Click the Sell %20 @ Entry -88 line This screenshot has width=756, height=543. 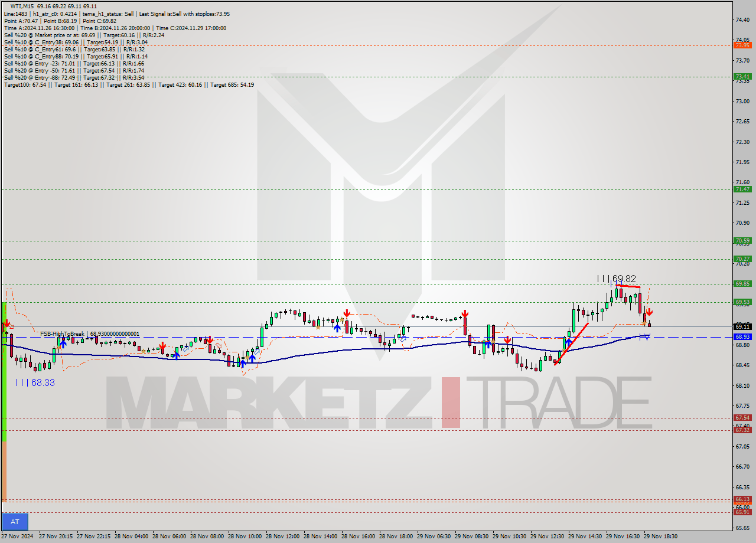74,77
